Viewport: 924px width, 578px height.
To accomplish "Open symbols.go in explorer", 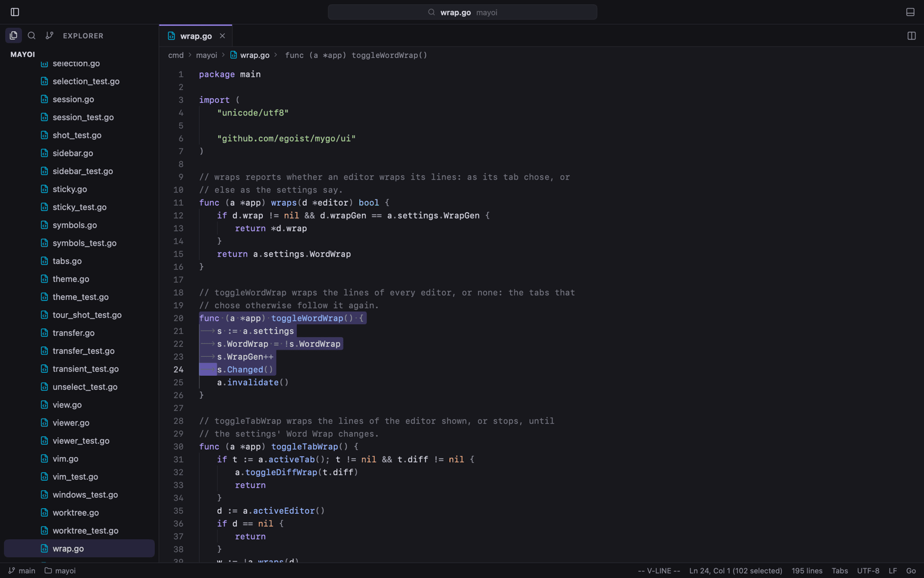I will 79,225.
